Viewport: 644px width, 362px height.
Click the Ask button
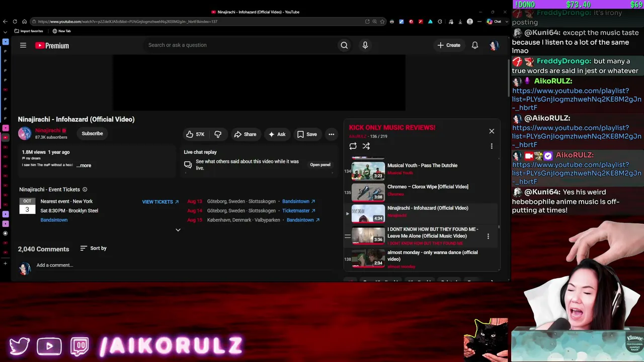point(277,134)
